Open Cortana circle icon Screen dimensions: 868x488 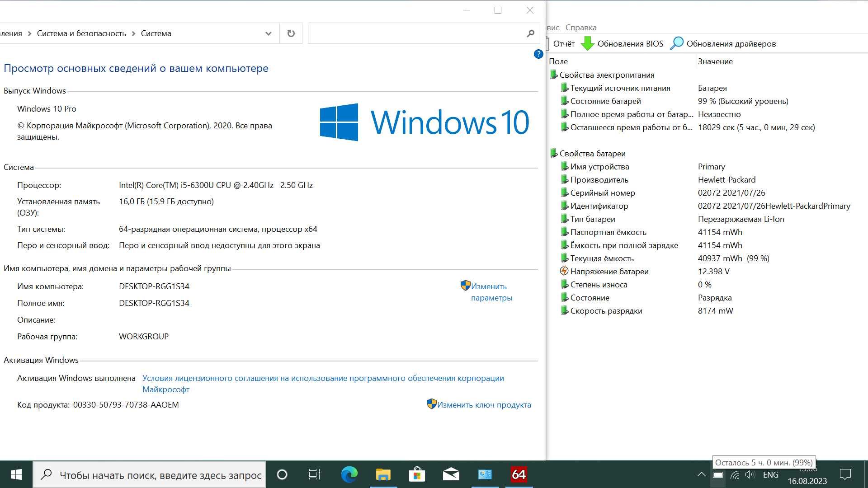(282, 474)
